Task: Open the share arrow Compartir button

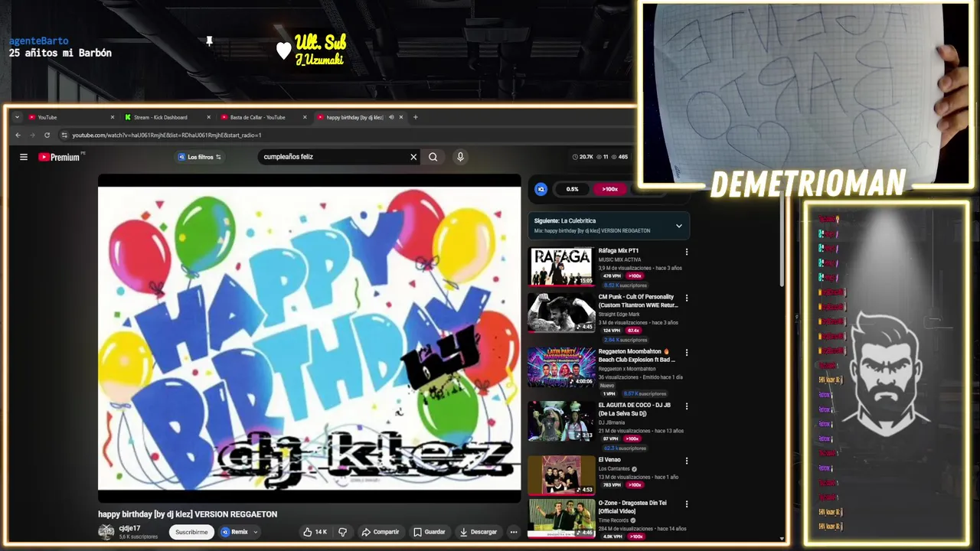Action: [381, 532]
